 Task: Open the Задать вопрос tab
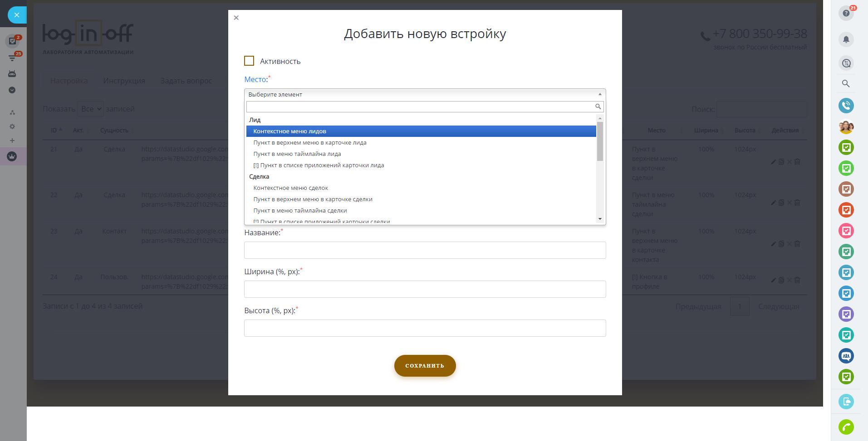186,81
